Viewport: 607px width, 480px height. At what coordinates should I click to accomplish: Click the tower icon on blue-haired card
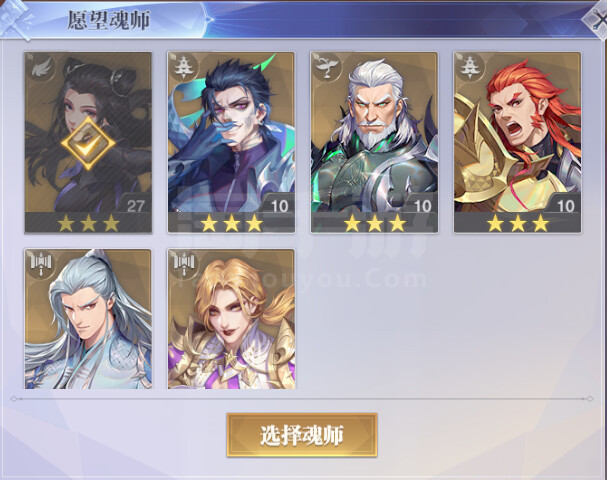[x=182, y=68]
